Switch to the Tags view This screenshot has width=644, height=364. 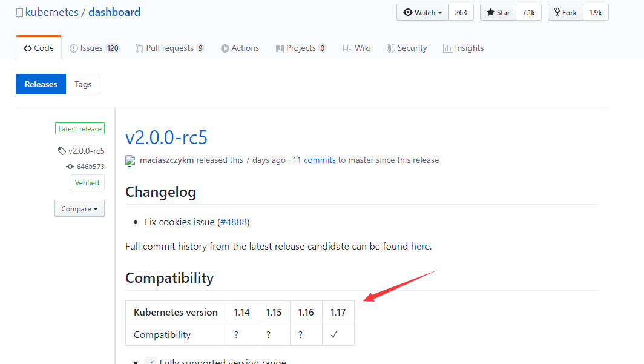tap(83, 84)
